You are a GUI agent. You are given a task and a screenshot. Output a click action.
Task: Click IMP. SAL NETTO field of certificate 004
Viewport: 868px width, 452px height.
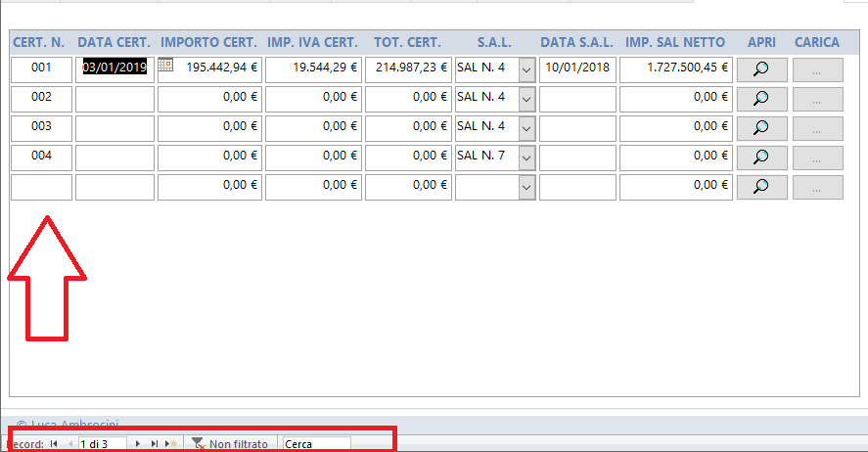pyautogui.click(x=676, y=158)
